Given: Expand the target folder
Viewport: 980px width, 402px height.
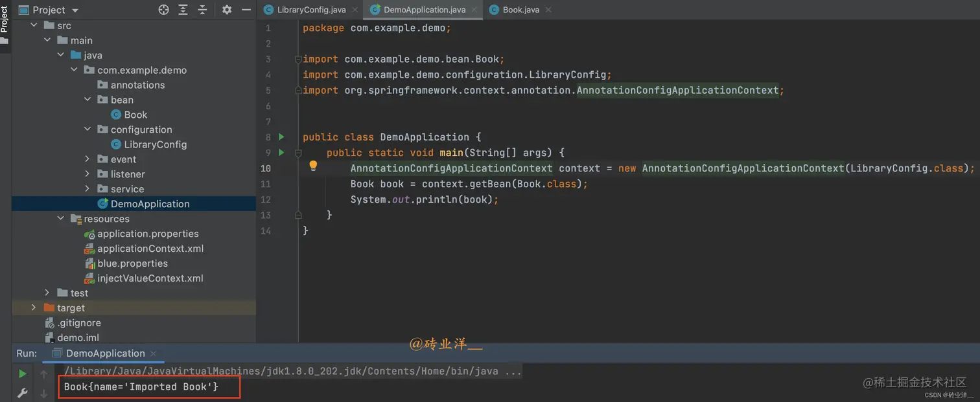Looking at the screenshot, I should (34, 308).
